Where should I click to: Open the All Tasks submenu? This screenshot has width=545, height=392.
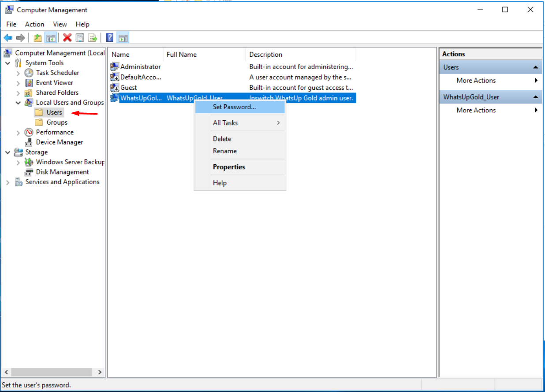[240, 123]
